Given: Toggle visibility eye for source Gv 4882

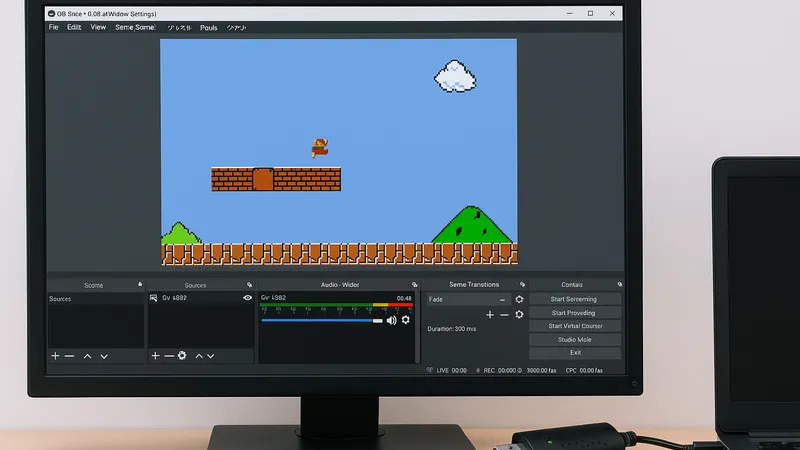Looking at the screenshot, I should coord(247,297).
